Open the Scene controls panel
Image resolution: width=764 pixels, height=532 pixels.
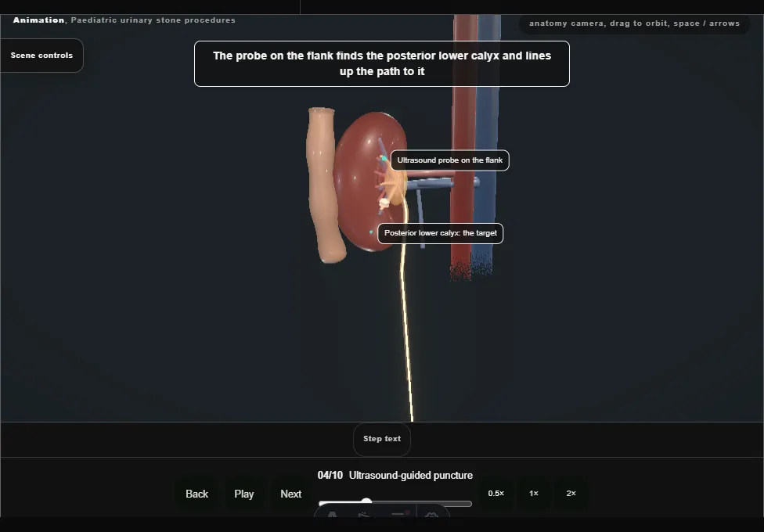pos(41,56)
